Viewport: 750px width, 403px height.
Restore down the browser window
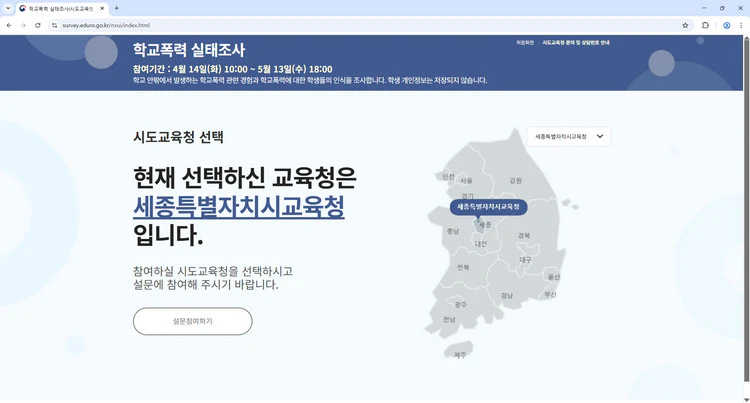point(722,8)
